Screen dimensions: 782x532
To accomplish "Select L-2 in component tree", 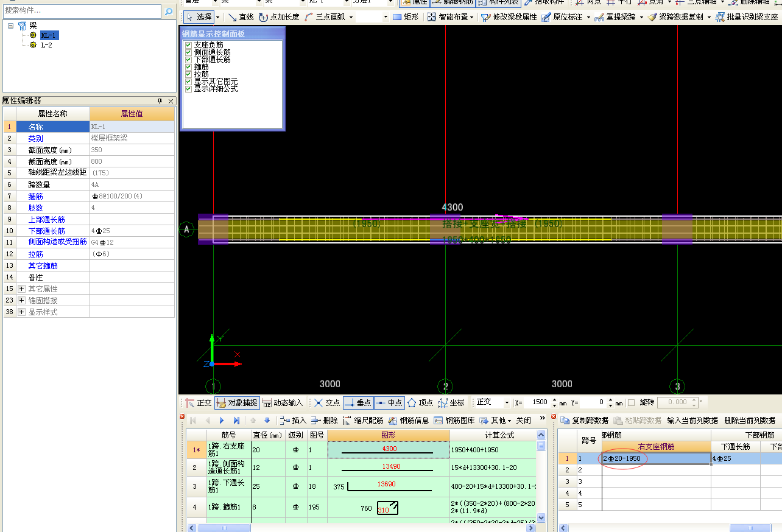I will [x=46, y=44].
